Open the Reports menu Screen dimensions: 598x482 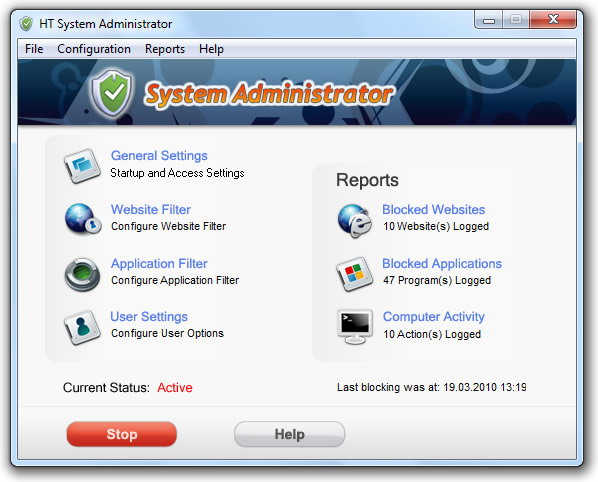click(x=165, y=49)
